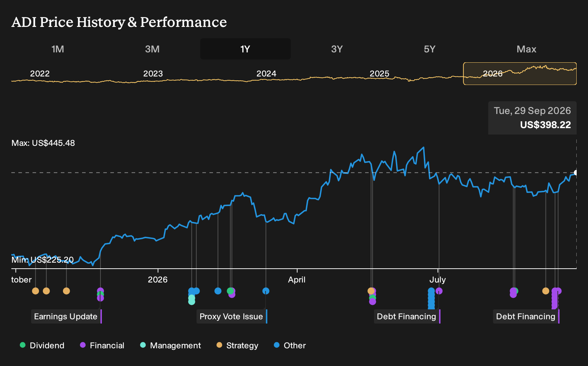The width and height of the screenshot is (588, 366).
Task: Toggle the Strategy legend filter
Action: click(x=237, y=345)
